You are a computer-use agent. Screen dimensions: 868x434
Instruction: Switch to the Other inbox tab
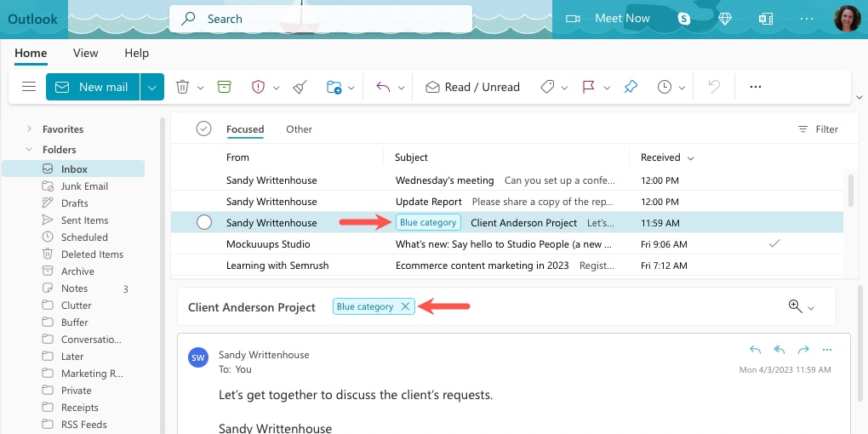pos(299,129)
